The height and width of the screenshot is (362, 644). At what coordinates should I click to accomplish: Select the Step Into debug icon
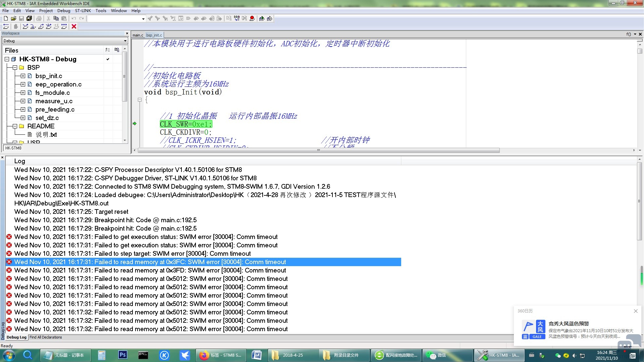33,26
